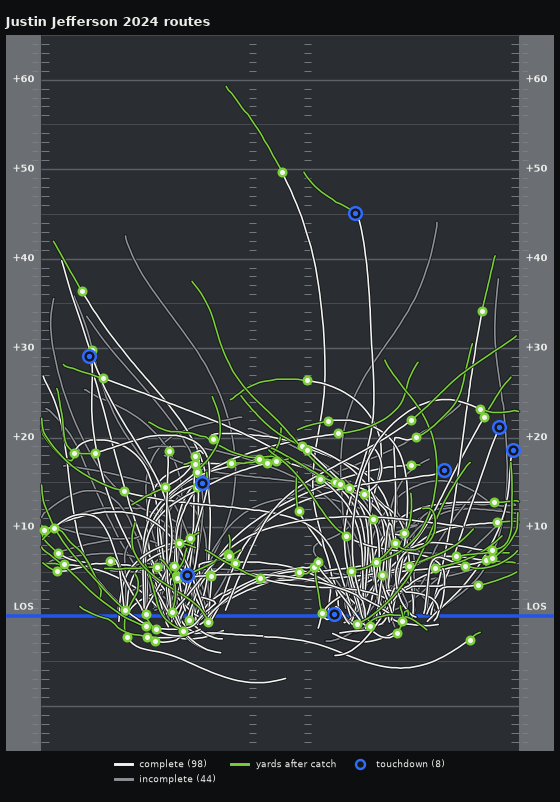Viewport: 560px width, 802px height.
Task: Click the "Justin Jefferson 2024 routes" title
Action: click(108, 22)
